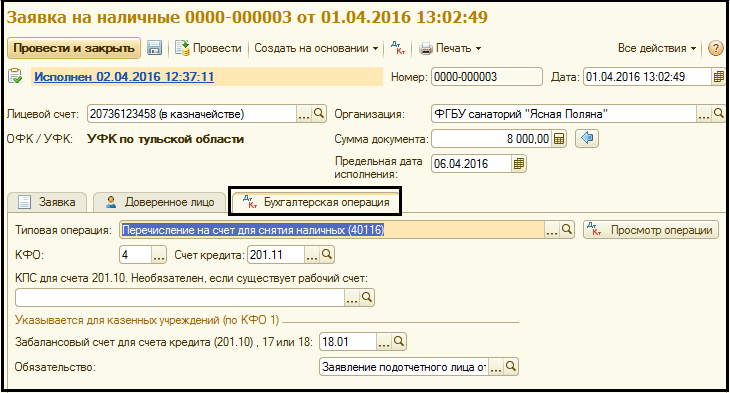The width and height of the screenshot is (730, 393).
Task: Click blue arrow button beside document sum
Action: (587, 138)
